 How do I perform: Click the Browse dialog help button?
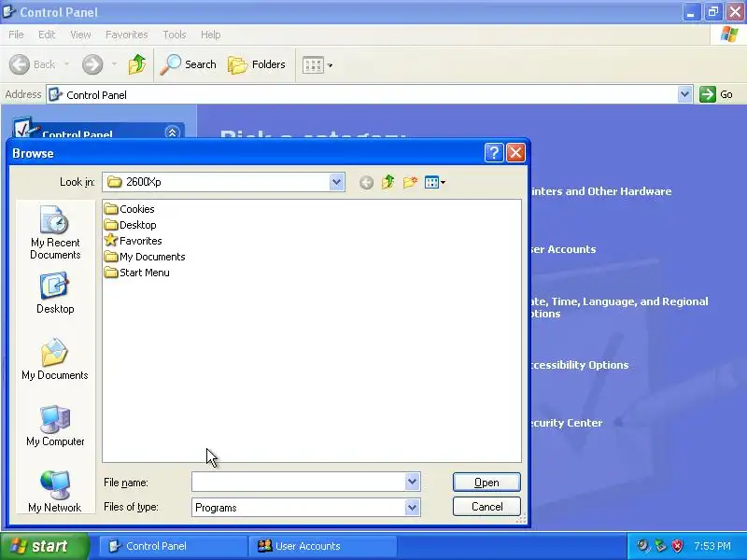click(494, 153)
